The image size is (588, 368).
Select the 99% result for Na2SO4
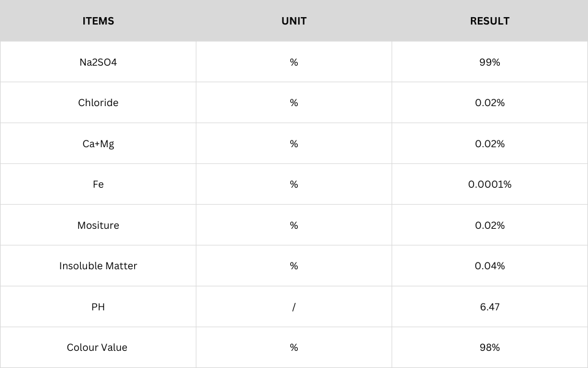tap(489, 62)
